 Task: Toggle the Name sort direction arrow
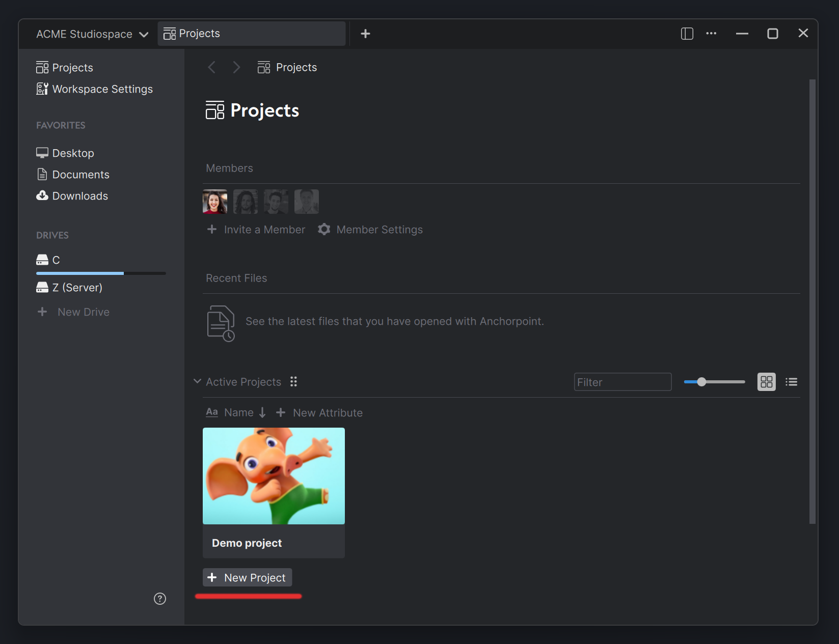click(262, 412)
